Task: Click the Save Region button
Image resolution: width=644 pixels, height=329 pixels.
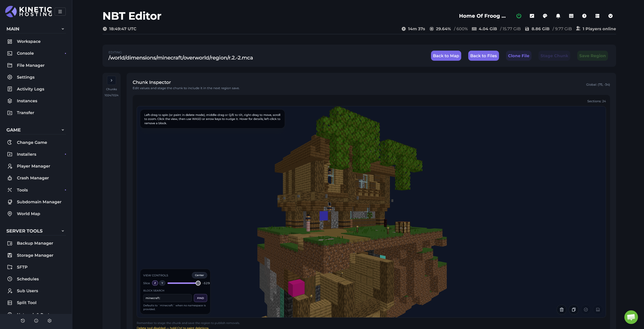Action: pos(592,56)
